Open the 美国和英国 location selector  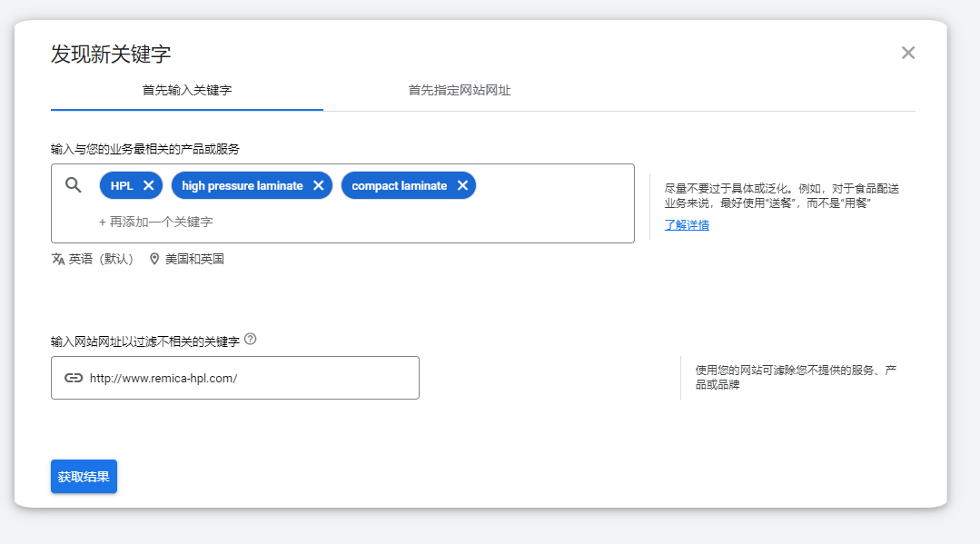pyautogui.click(x=194, y=259)
